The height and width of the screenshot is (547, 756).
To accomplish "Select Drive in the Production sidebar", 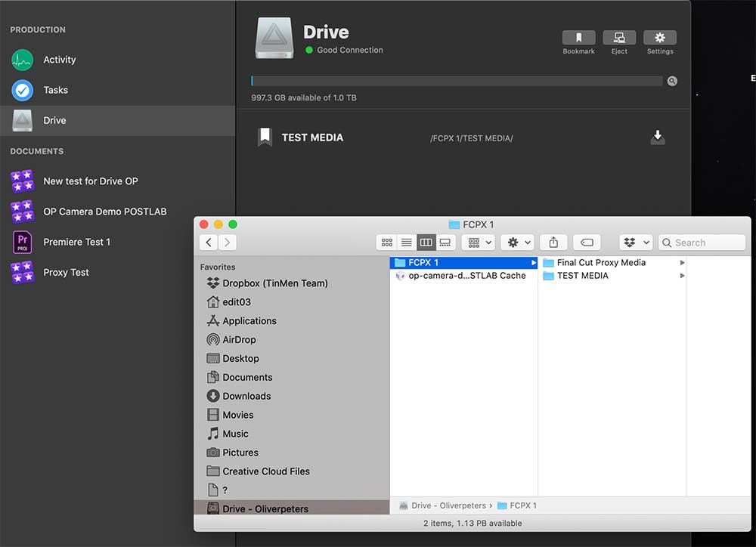I will point(118,120).
